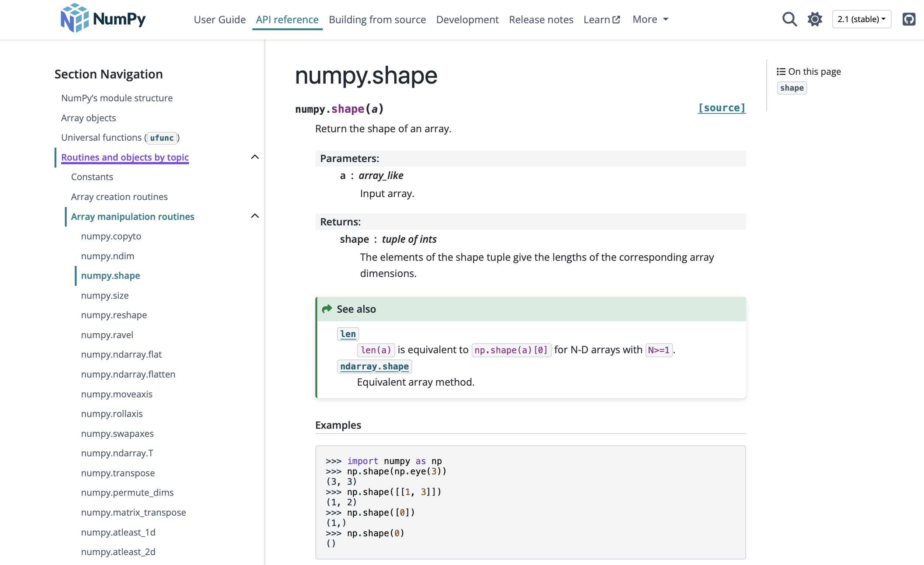The width and height of the screenshot is (924, 565).
Task: Open numpy.transpose from section navigation
Action: (x=118, y=473)
